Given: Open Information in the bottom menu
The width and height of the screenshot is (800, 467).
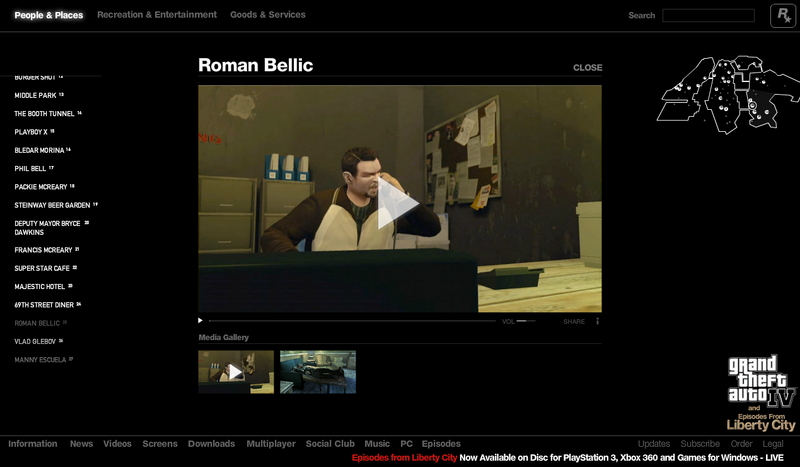Looking at the screenshot, I should coord(33,444).
